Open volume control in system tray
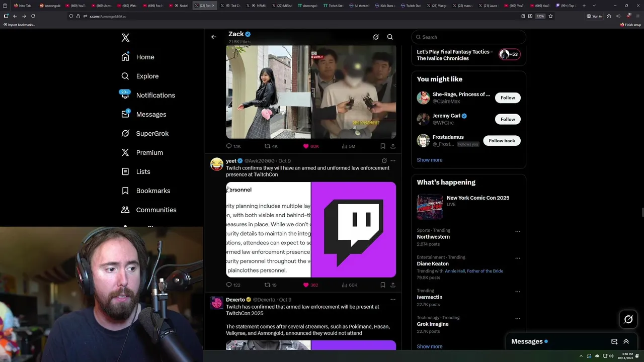This screenshot has width=644, height=362. (611, 356)
